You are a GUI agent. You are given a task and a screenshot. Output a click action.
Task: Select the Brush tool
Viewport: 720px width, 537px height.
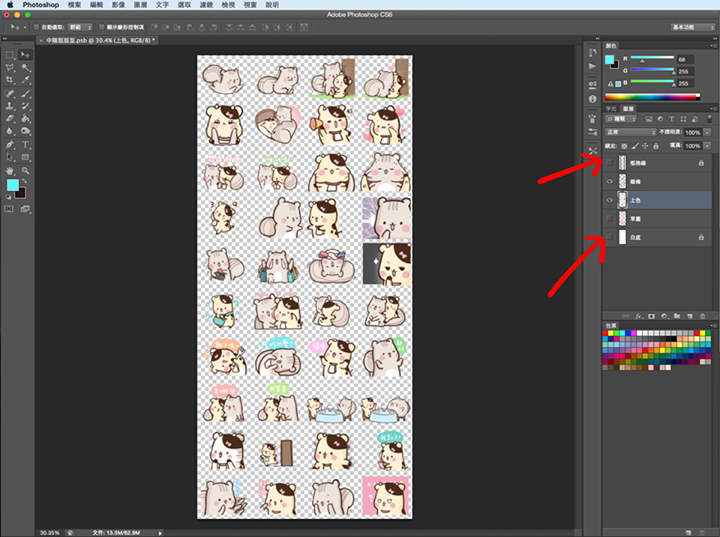click(x=25, y=93)
